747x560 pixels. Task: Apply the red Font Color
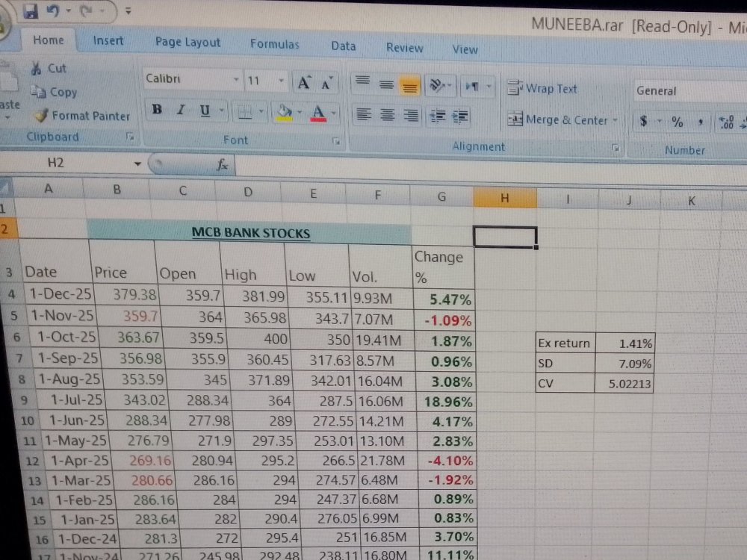317,113
